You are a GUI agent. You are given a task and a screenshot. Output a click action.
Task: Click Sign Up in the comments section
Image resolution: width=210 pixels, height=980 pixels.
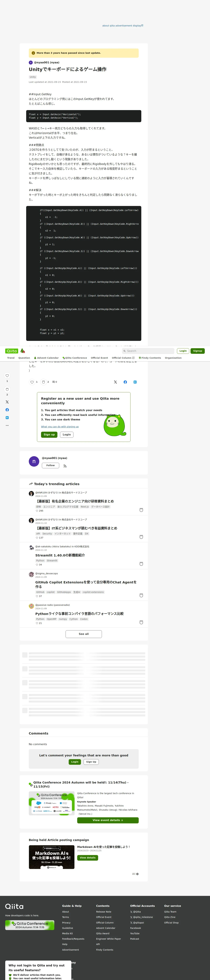[91, 762]
